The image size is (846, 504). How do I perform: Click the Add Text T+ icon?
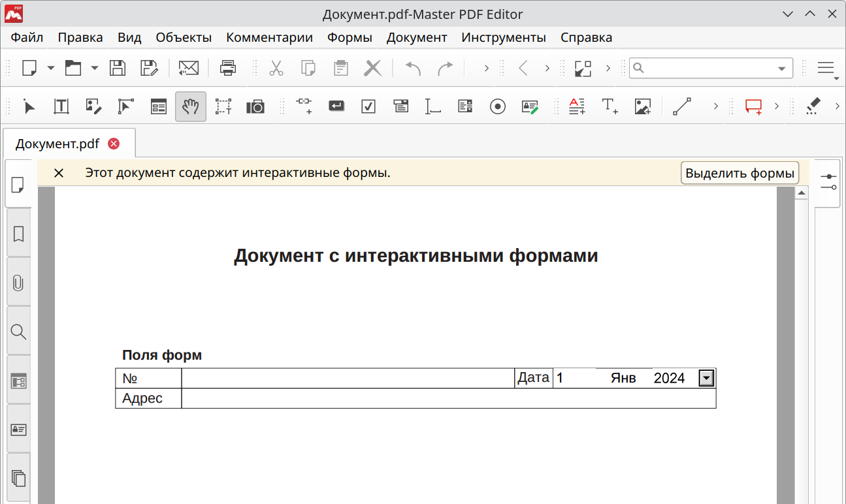point(610,106)
